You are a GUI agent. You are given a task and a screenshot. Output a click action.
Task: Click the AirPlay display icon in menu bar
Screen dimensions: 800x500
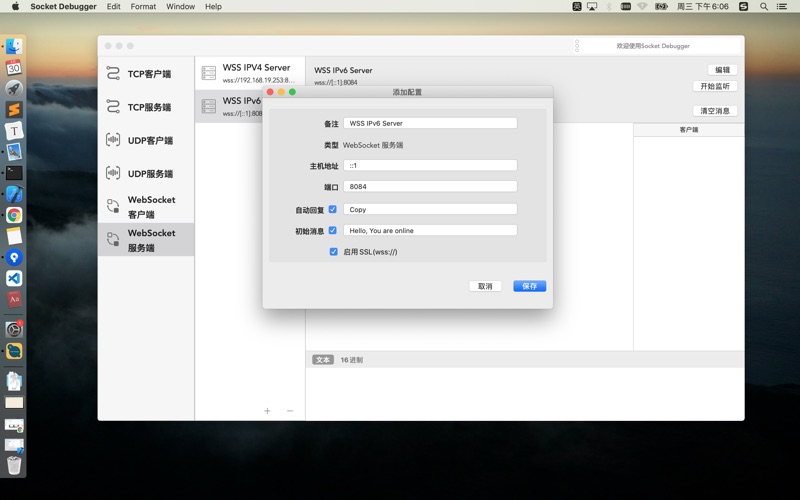pos(592,7)
